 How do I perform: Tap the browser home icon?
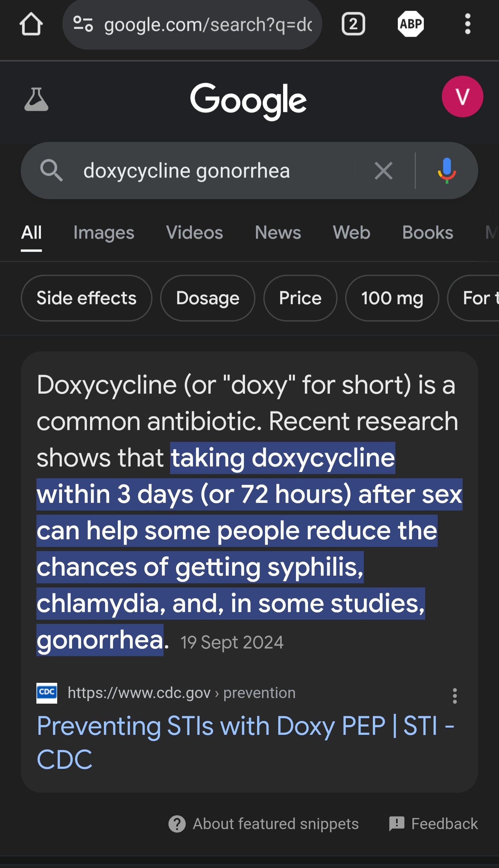[31, 24]
